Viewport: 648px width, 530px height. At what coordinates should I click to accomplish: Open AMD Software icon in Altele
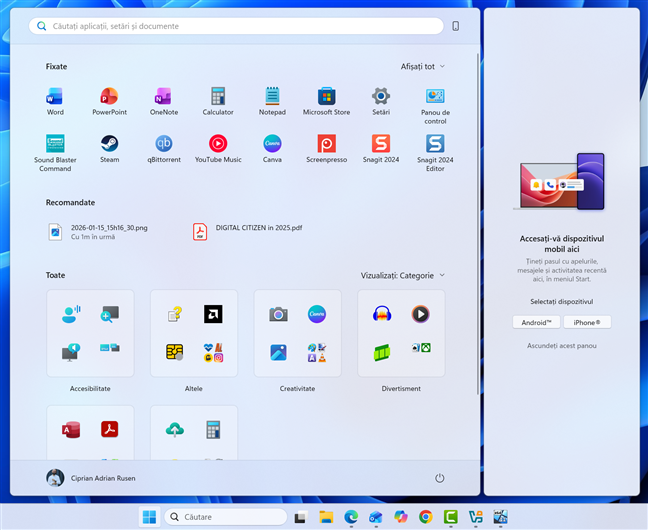click(213, 314)
